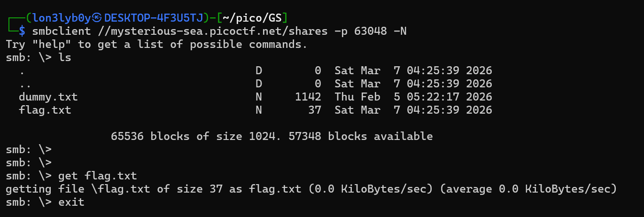Click the exit command on last line
Screen dimensions: 644x217
pyautogui.click(x=71, y=202)
